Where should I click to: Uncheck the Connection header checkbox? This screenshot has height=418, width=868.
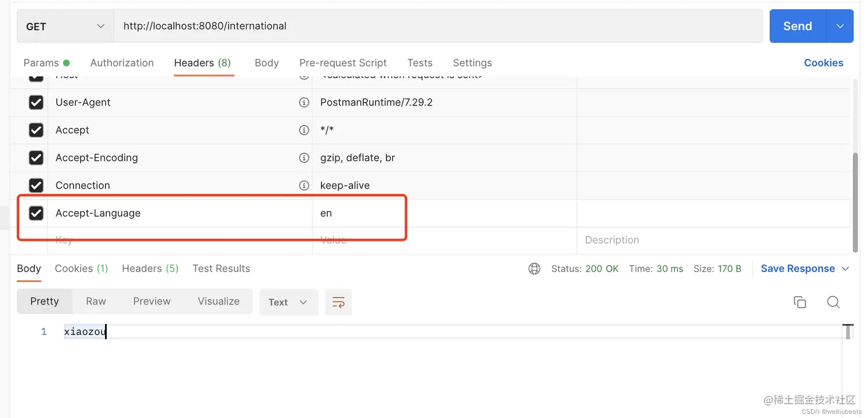click(x=36, y=185)
